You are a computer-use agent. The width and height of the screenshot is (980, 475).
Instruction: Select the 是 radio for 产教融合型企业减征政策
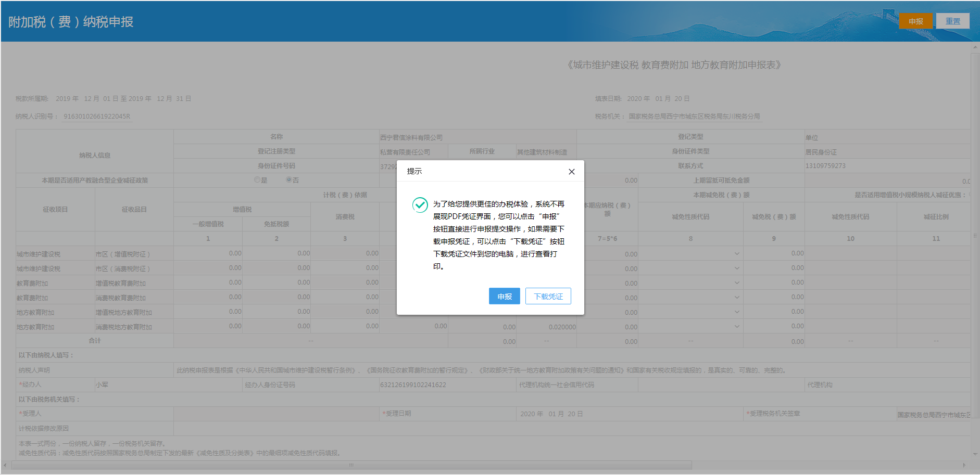257,180
